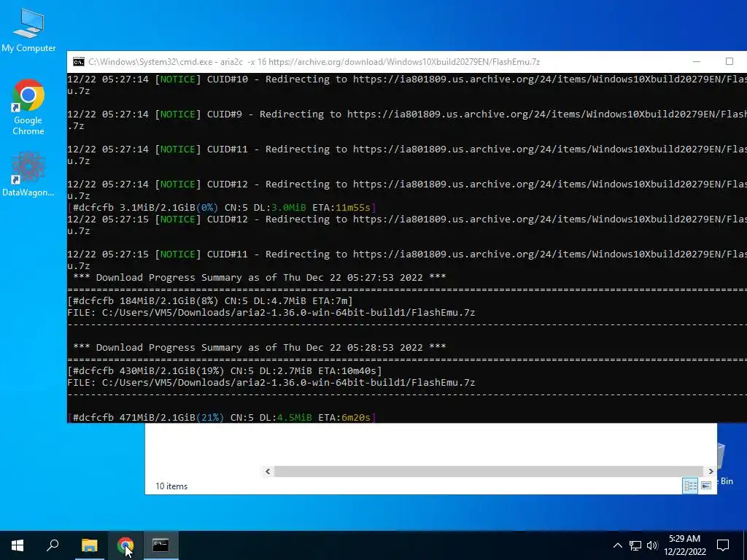Click the 05:28:53 Download Progress Summary line
This screenshot has width=747, height=560.
click(260, 348)
